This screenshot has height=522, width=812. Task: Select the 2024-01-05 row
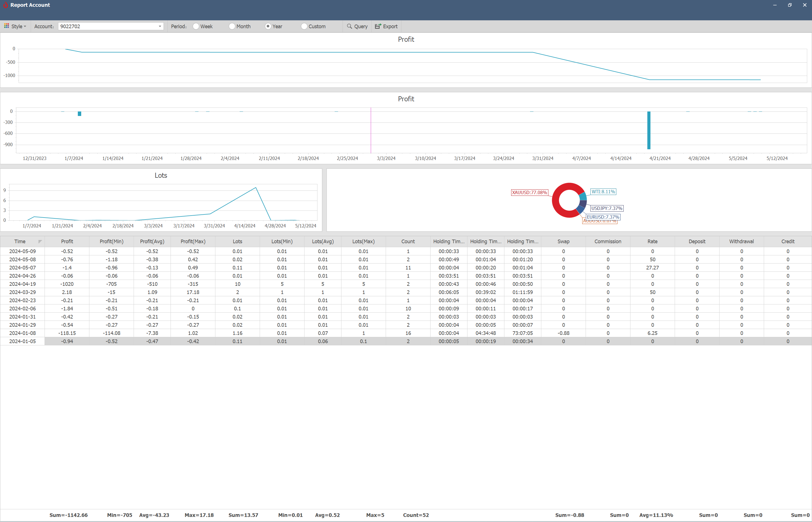406,341
